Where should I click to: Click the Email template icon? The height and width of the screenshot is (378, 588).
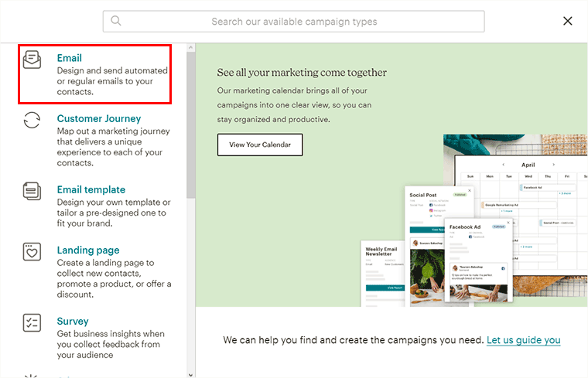(32, 191)
